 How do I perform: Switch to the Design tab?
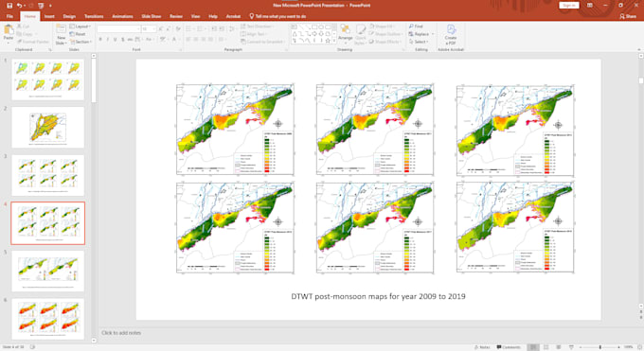pos(69,16)
